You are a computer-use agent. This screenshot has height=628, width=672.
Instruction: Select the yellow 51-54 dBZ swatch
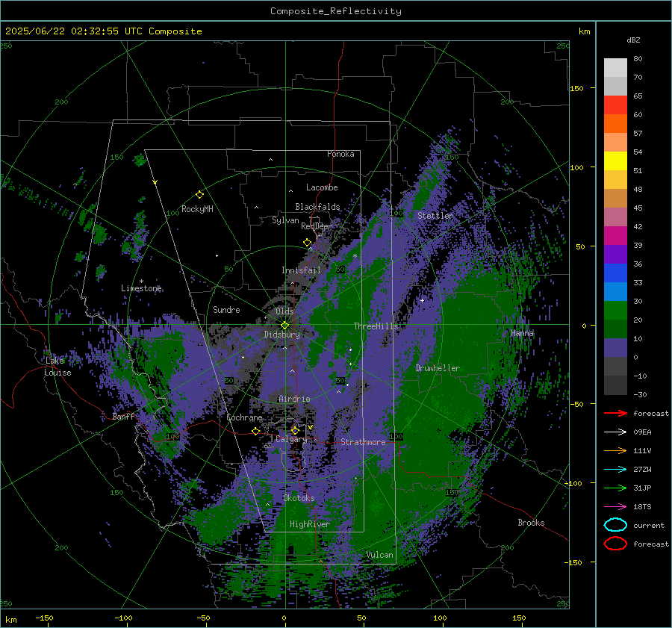(x=615, y=161)
